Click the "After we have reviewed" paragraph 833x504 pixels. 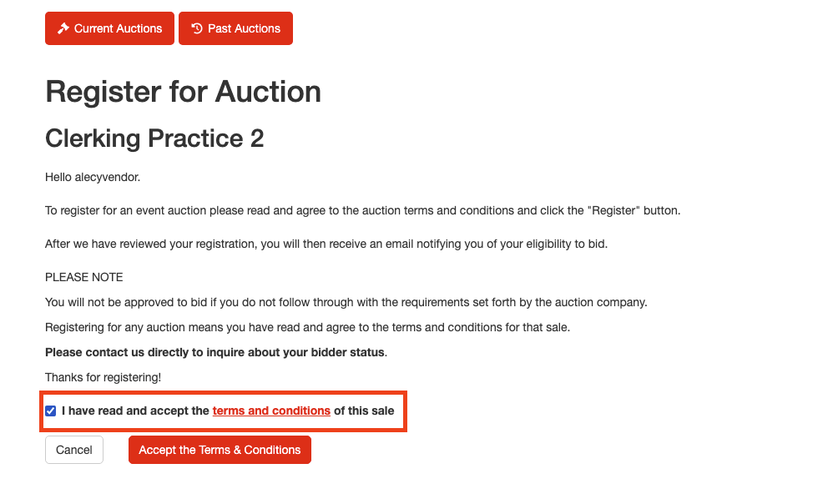pos(326,244)
